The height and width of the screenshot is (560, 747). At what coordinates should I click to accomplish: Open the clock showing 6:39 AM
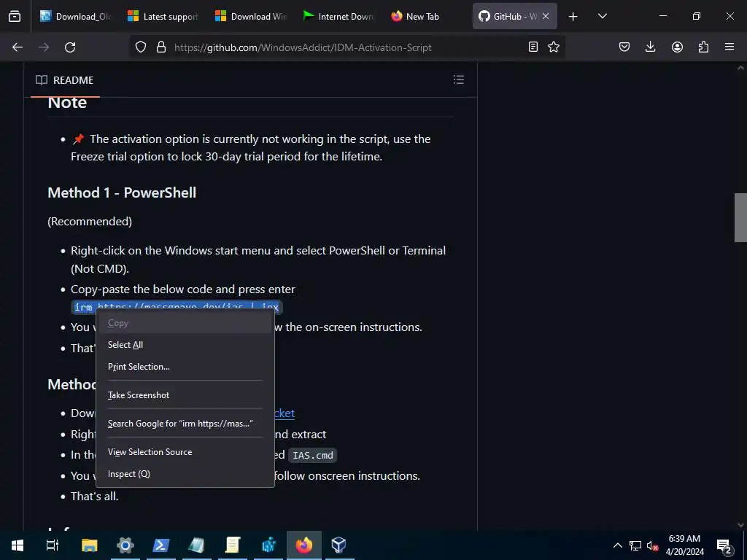(x=684, y=545)
